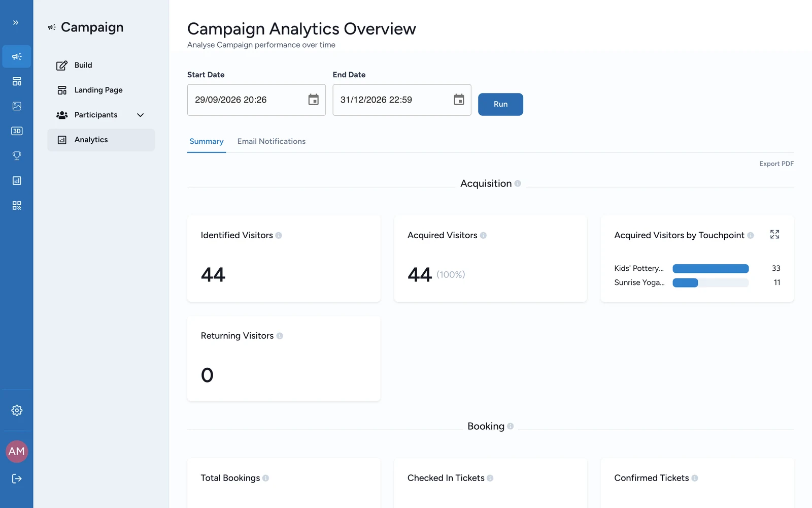Switch to the Summary tab

[x=207, y=141]
